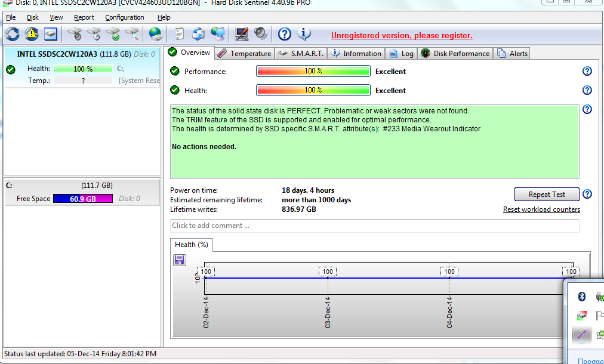Viewport: 604px width, 364px height.
Task: Click the green check icon beside Health label
Action: tap(175, 90)
